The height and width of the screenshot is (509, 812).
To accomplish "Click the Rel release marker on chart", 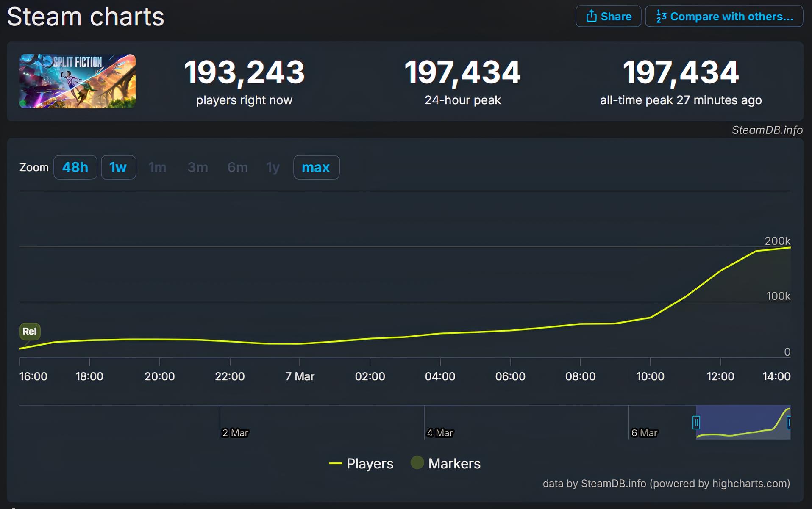I will tap(30, 331).
